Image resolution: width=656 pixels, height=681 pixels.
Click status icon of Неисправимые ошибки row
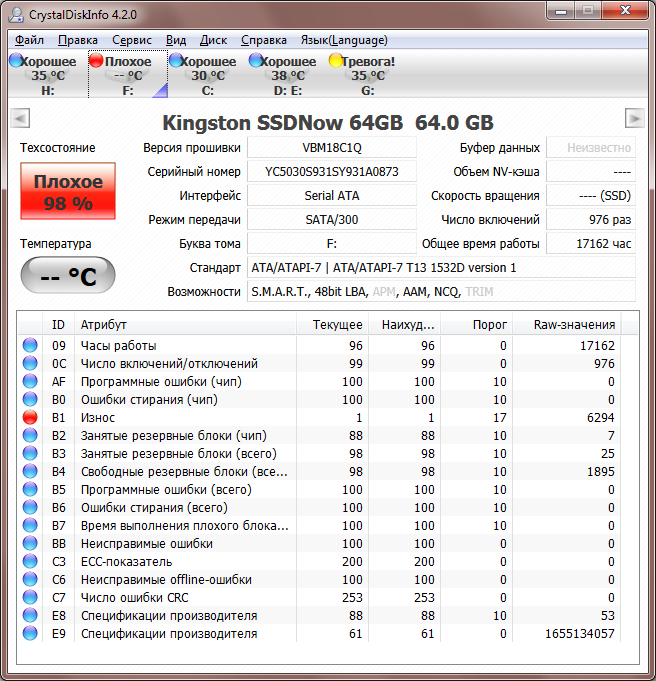[30, 543]
